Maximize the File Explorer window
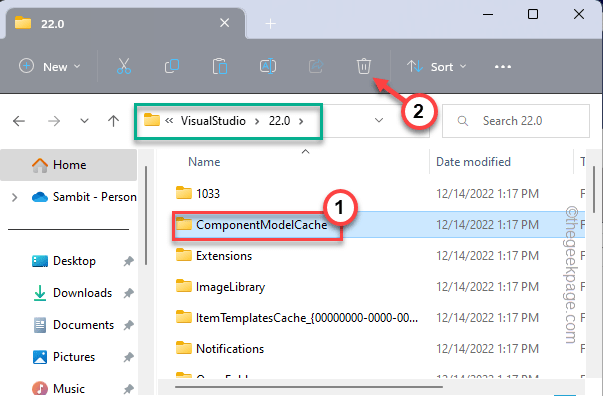Viewport: 603px width, 396px height. 533,15
